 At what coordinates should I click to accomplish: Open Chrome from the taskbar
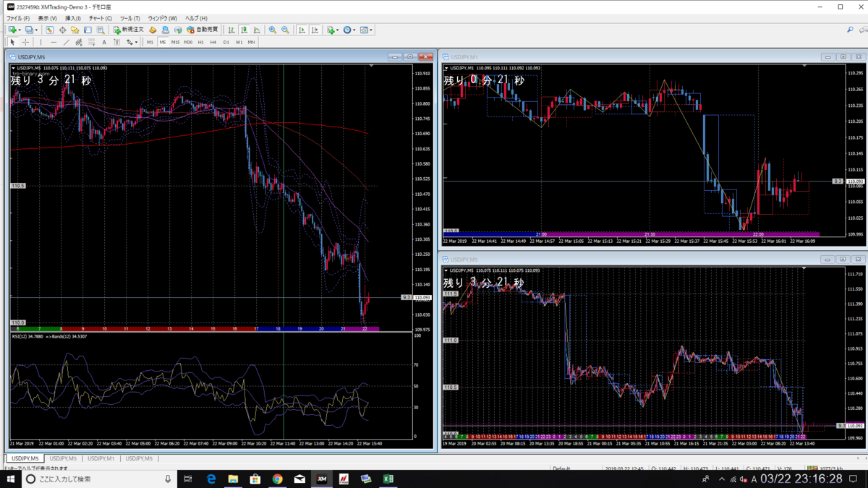[277, 479]
